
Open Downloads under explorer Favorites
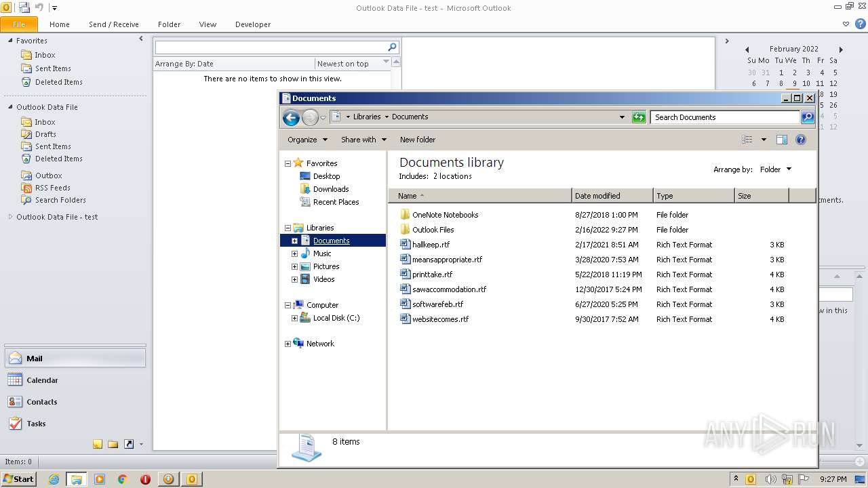pyautogui.click(x=324, y=189)
